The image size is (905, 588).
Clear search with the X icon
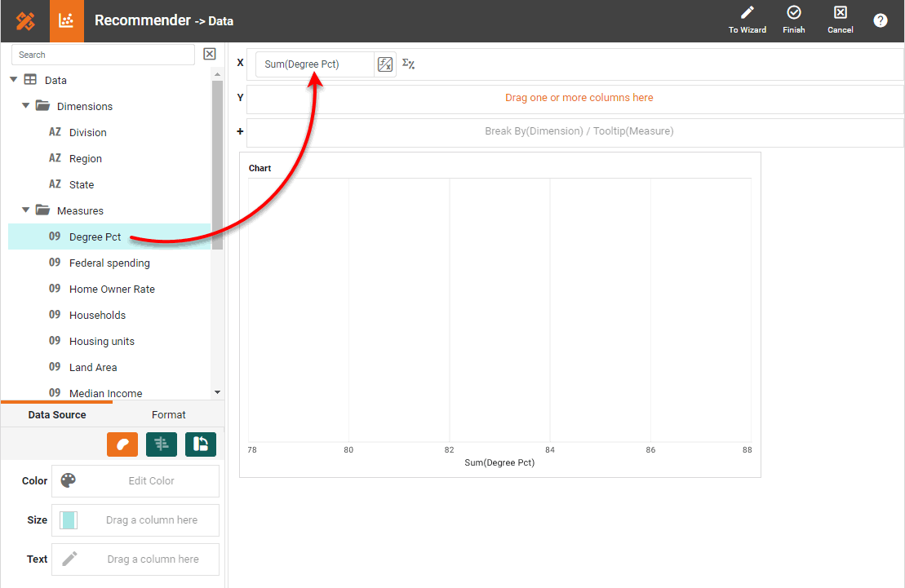click(210, 55)
